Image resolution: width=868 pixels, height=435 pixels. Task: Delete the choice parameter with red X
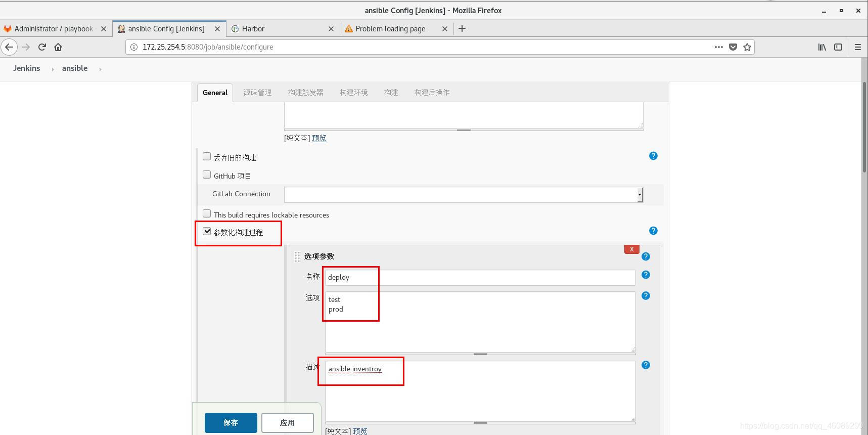(632, 249)
